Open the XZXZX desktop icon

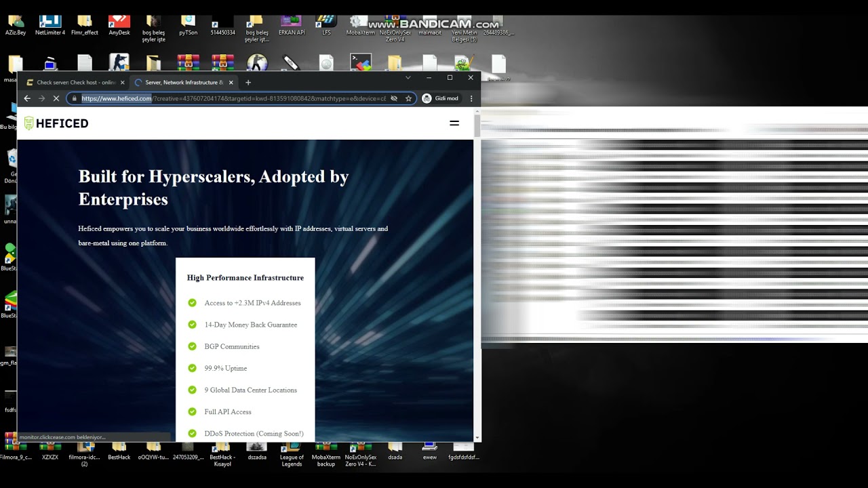pos(50,451)
